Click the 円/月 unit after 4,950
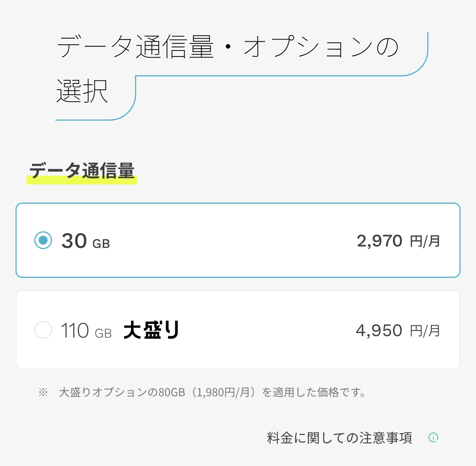Viewport: 476px width, 466px height. (425, 331)
